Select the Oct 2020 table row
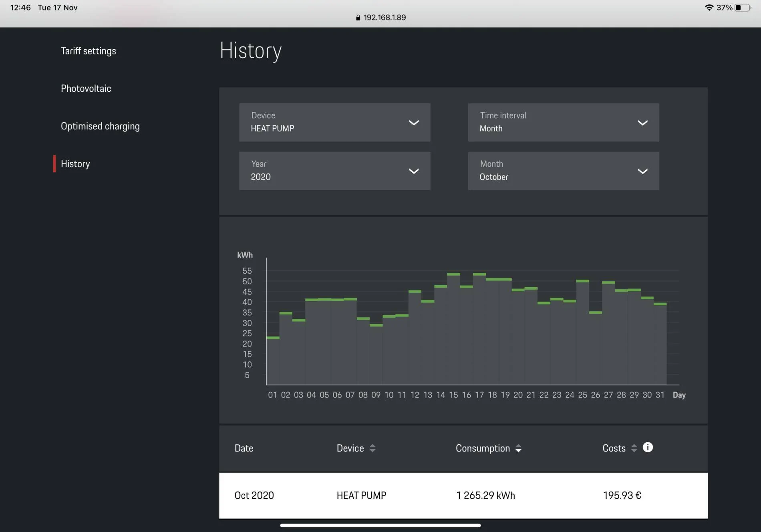Viewport: 761px width, 532px height. pos(463,496)
